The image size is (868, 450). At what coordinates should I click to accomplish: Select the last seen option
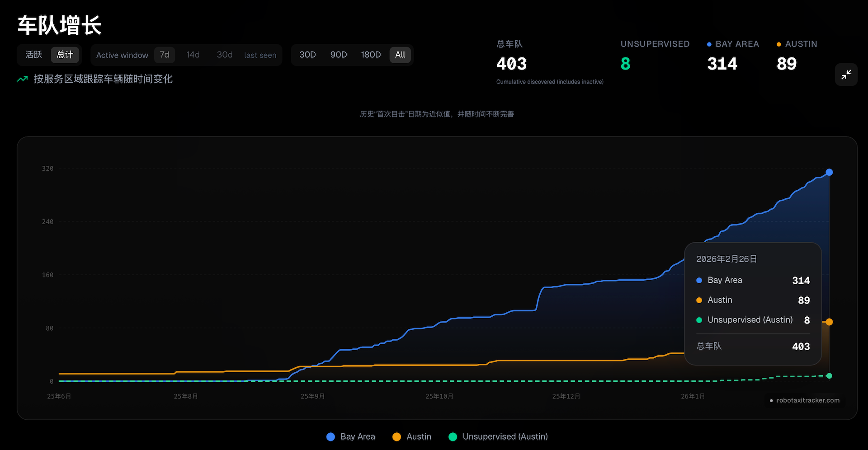(x=260, y=55)
